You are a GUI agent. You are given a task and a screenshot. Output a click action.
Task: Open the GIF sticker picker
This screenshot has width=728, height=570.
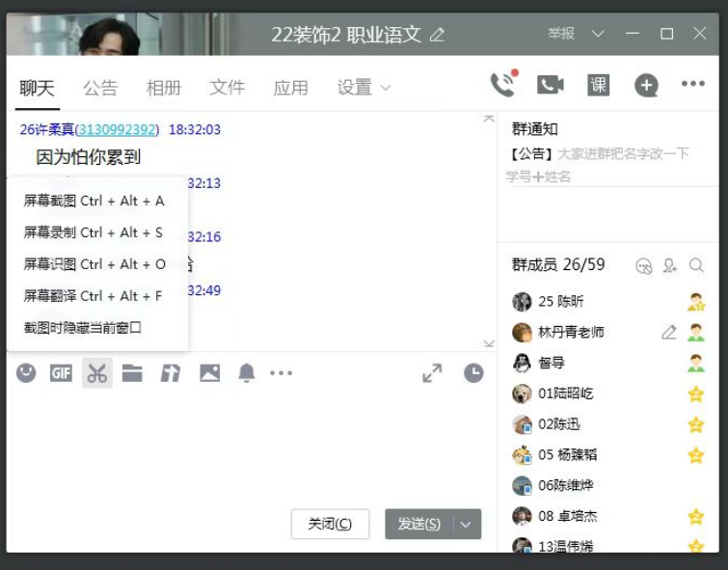click(x=61, y=373)
